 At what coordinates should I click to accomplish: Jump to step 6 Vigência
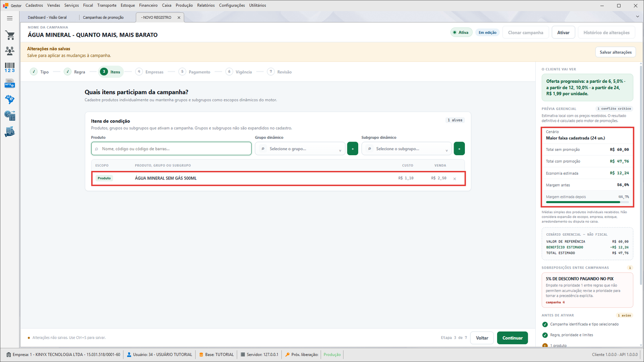coord(239,72)
